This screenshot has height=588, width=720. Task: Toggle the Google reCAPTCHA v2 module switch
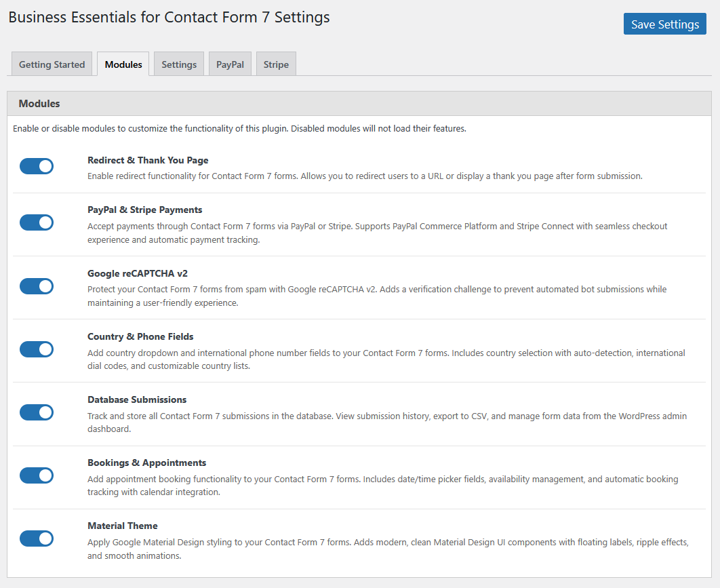click(x=37, y=286)
